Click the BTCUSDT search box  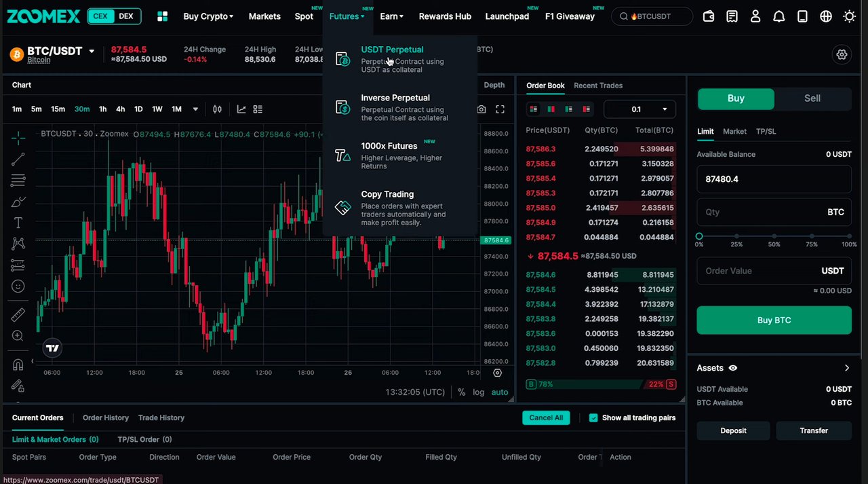[652, 16]
